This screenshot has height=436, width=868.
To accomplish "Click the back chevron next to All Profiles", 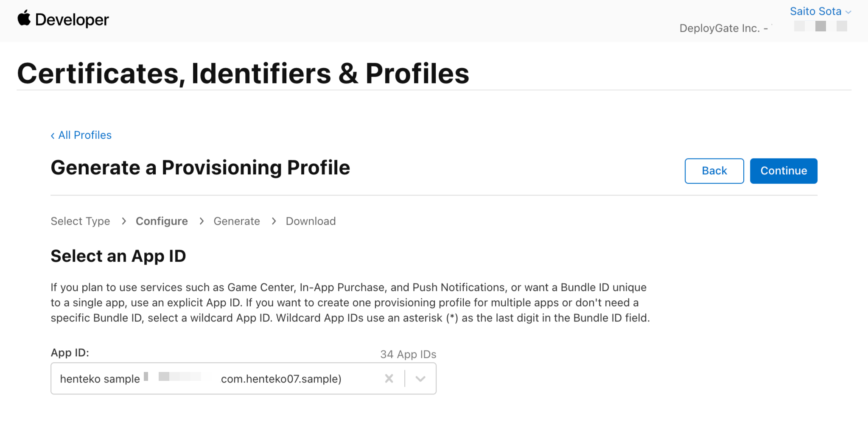I will click(53, 135).
